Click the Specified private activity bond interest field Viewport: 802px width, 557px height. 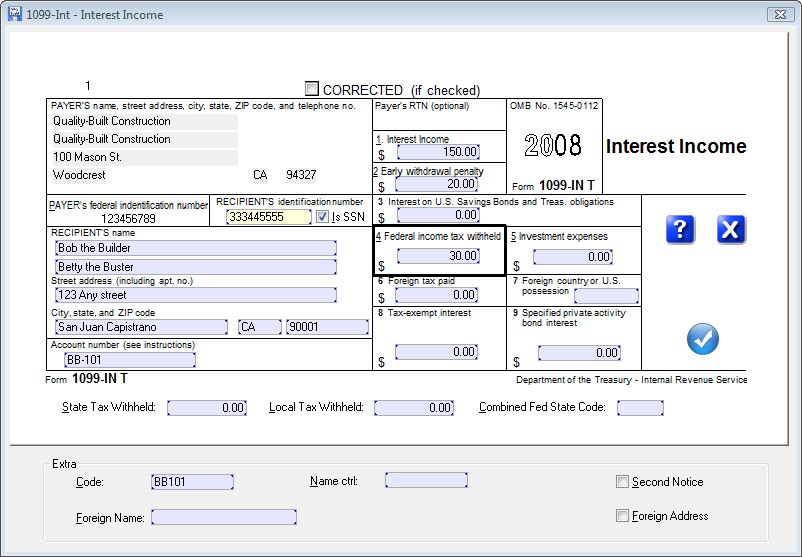point(579,353)
